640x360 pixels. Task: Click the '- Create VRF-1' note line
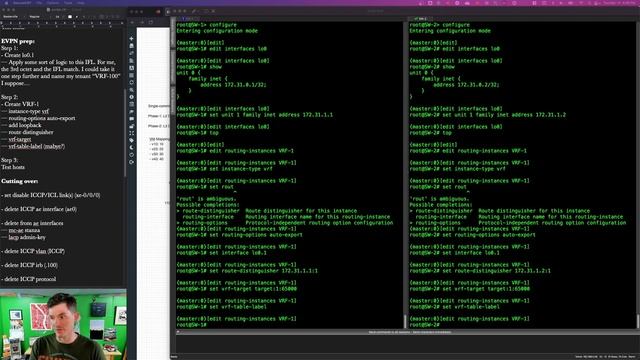[x=20, y=104]
